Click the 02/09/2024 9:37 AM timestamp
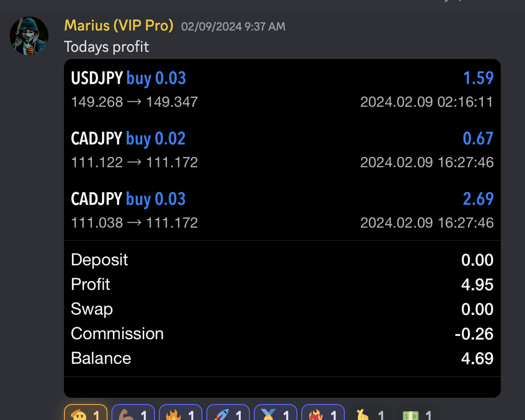The image size is (525, 420). (x=233, y=27)
